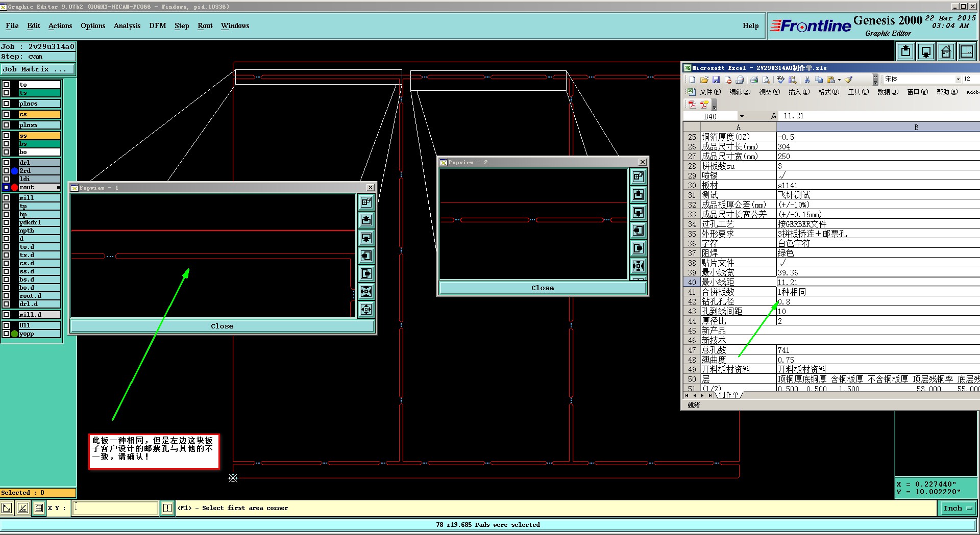Image resolution: width=980 pixels, height=535 pixels.
Task: Click the Close button in Popview 2
Action: 543,288
